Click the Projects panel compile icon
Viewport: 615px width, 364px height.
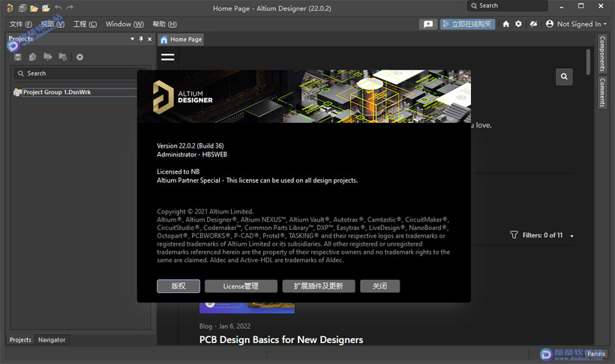(32, 57)
